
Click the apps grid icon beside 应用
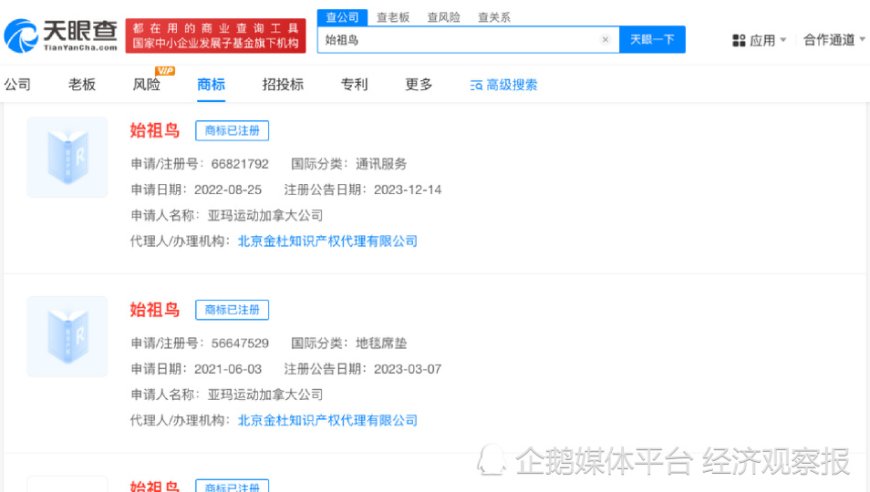tap(739, 40)
